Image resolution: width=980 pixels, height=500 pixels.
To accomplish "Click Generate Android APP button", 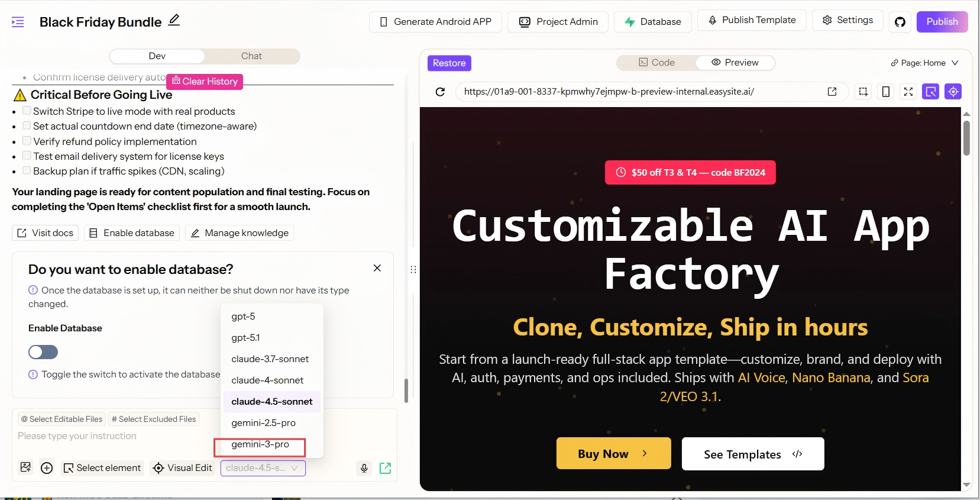I will [x=435, y=22].
